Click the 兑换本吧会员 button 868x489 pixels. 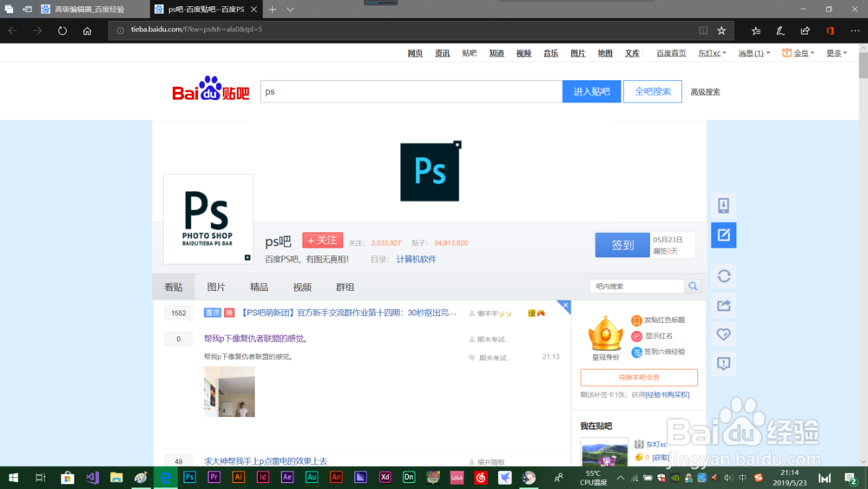639,377
